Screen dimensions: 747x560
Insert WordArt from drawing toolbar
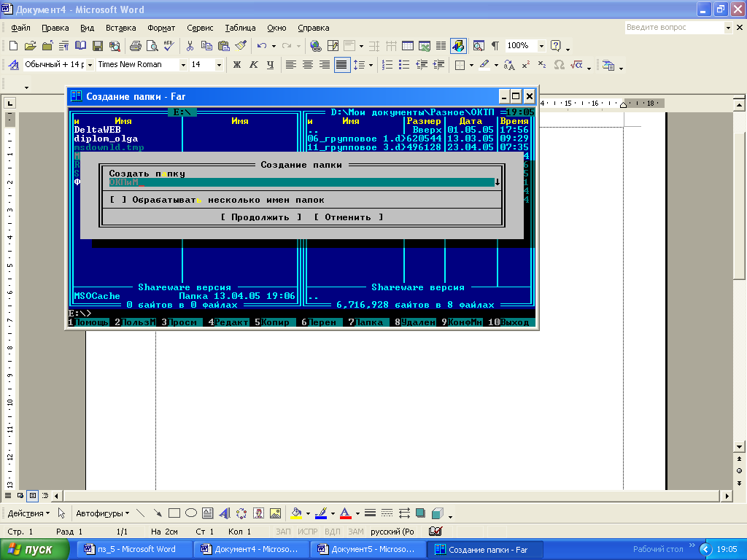(x=225, y=513)
